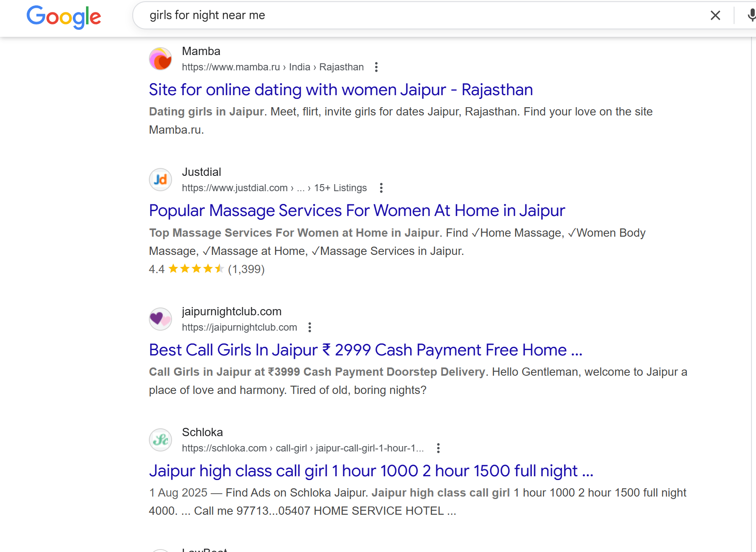Click the Justdial Jd favicon
Image resolution: width=756 pixels, height=552 pixels.
[x=160, y=180]
